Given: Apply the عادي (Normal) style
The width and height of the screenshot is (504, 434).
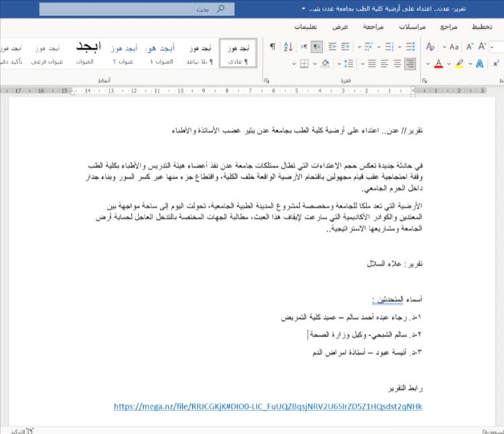Looking at the screenshot, I should point(238,53).
